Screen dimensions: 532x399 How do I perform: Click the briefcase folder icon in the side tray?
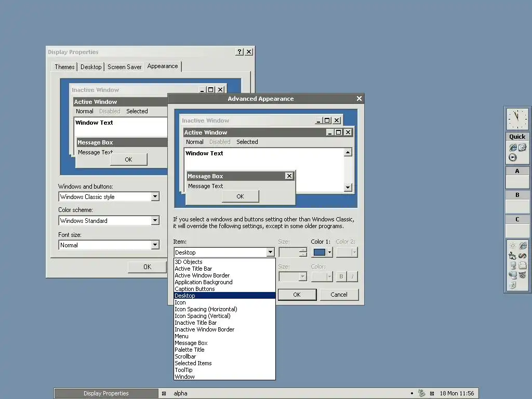tap(512, 256)
